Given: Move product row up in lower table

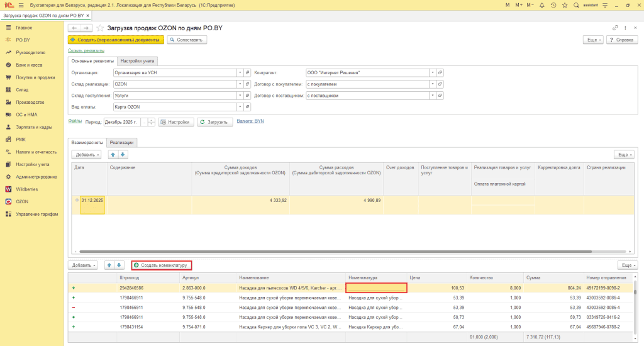Looking at the screenshot, I should (109, 265).
